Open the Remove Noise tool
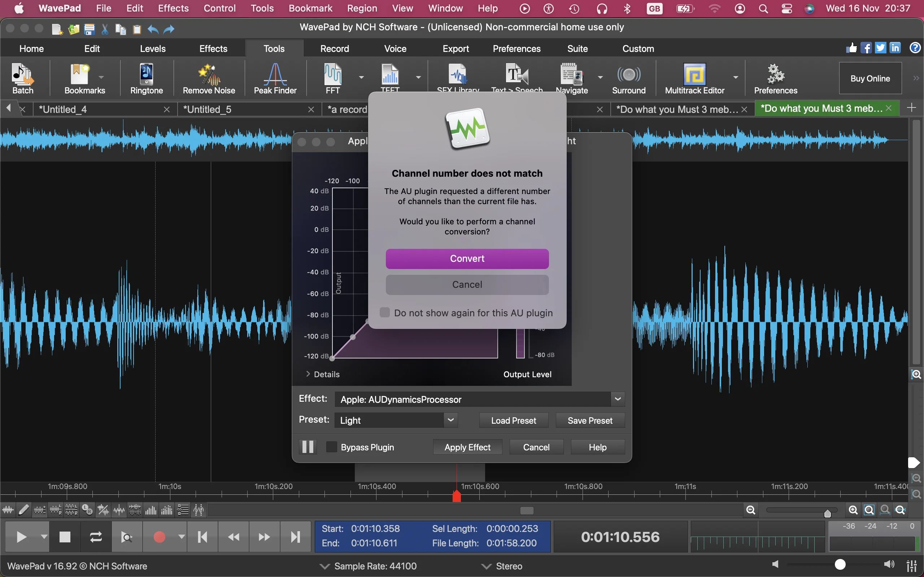Viewport: 924px width, 577px height. (209, 78)
